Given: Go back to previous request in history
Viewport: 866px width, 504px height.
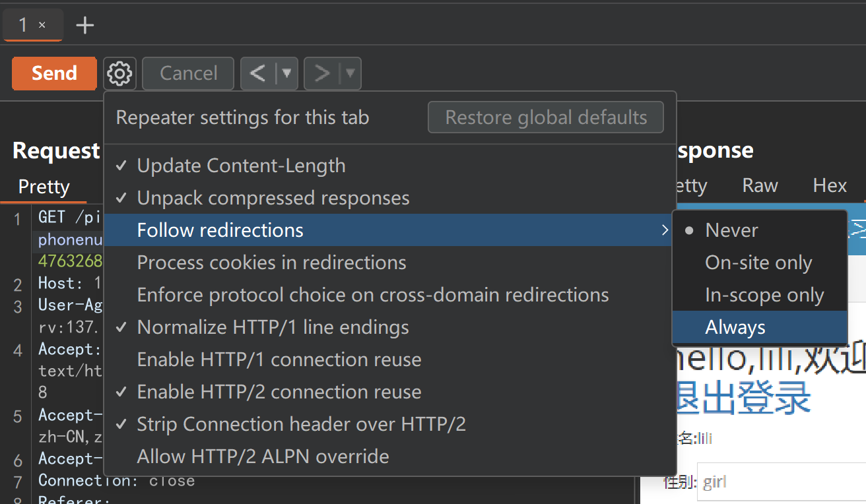Looking at the screenshot, I should [x=257, y=73].
